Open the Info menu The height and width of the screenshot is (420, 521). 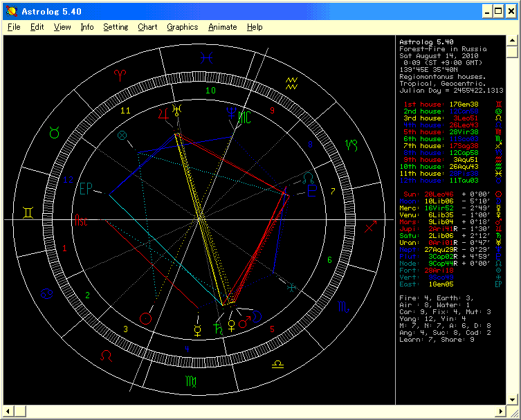87,27
